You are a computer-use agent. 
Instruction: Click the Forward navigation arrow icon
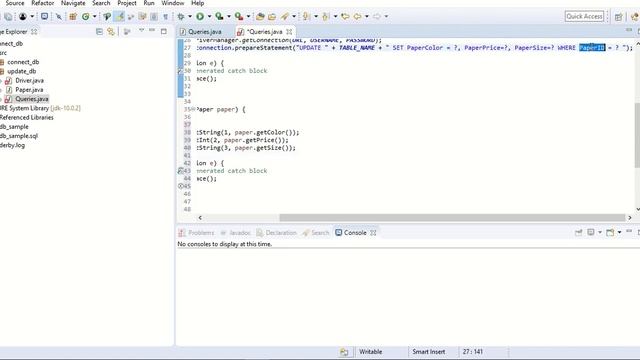[376, 16]
